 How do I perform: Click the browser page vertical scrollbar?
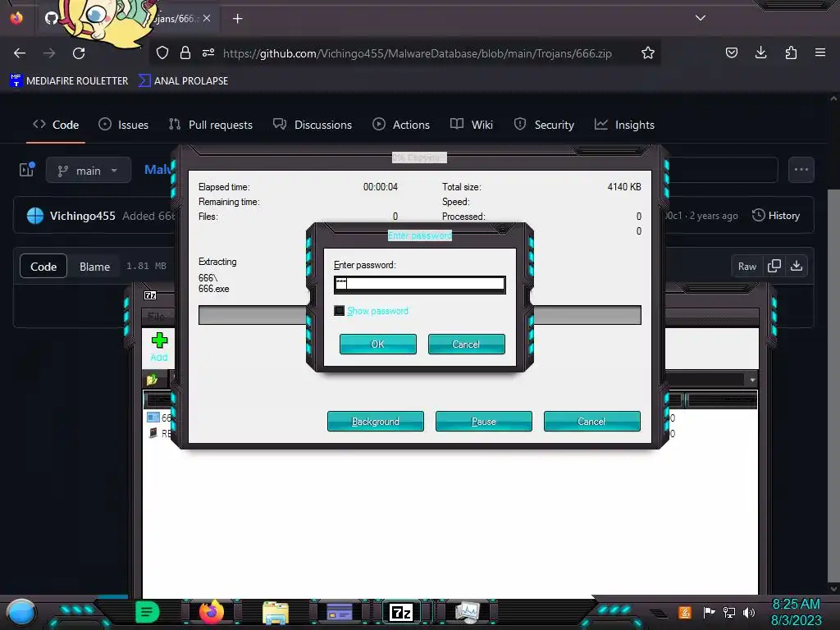pyautogui.click(x=833, y=386)
